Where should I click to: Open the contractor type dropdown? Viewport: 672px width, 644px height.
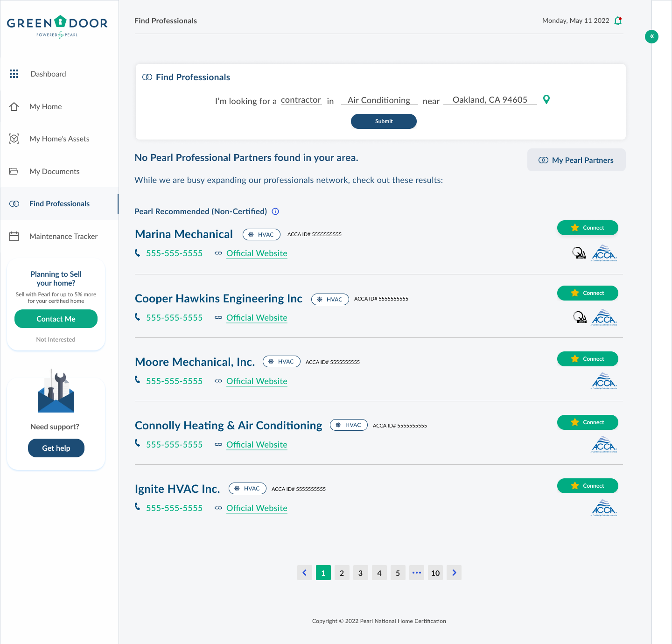click(x=301, y=100)
